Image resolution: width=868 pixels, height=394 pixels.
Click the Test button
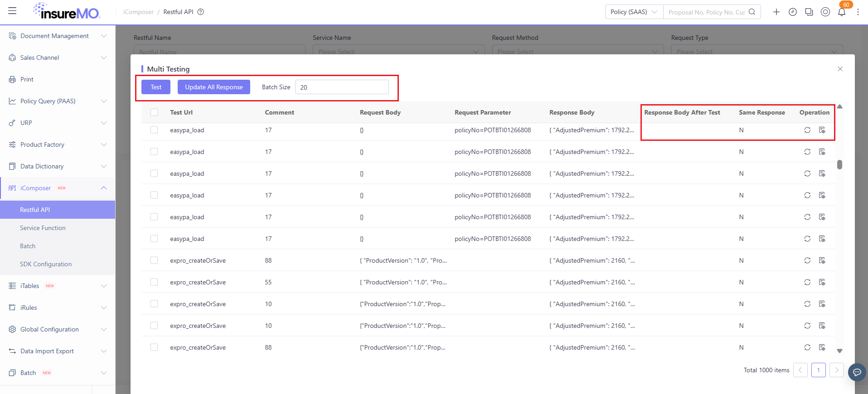coord(156,87)
